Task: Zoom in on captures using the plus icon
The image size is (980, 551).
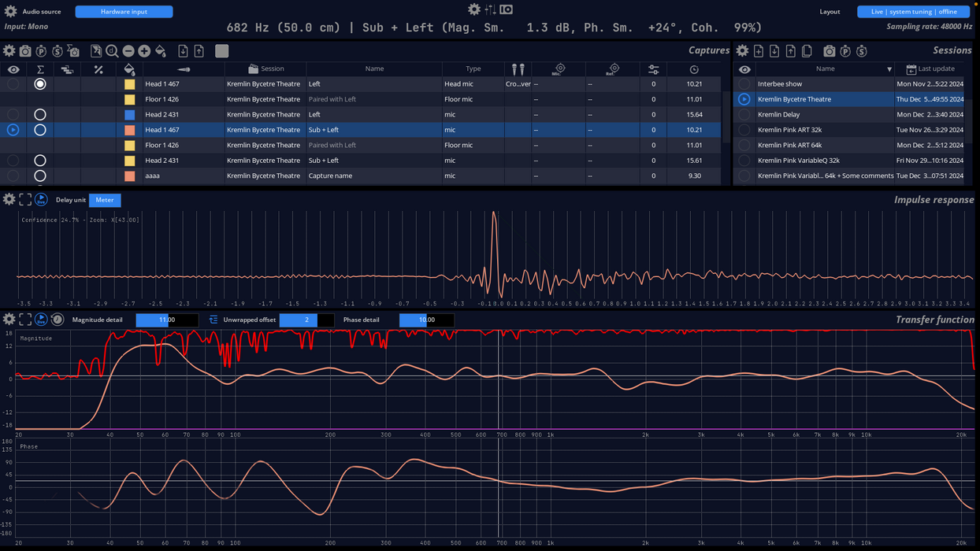Action: (x=143, y=50)
